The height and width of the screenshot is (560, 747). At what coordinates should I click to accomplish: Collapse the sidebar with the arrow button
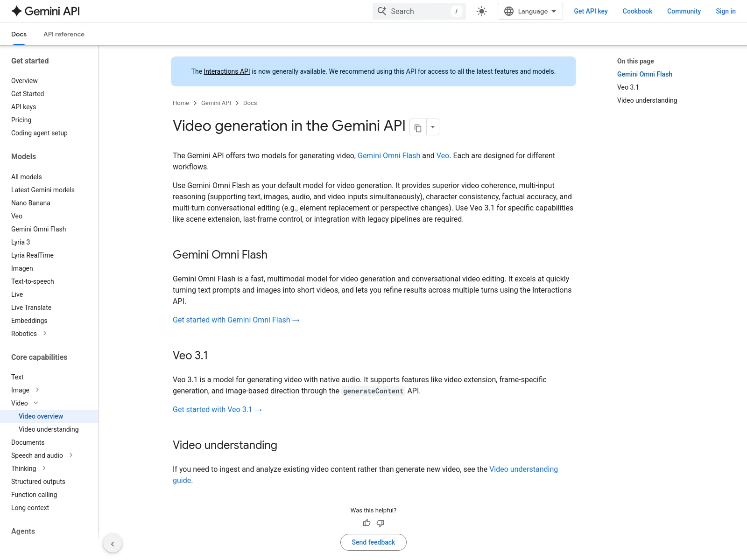tap(113, 544)
